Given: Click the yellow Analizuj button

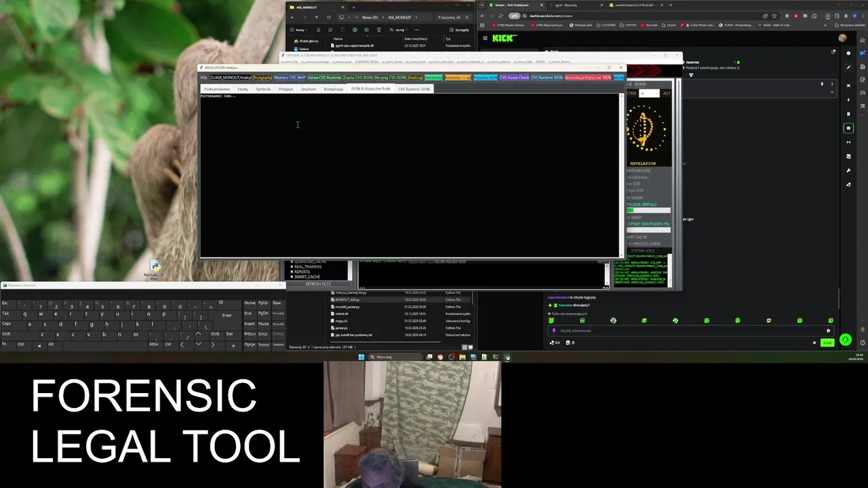Looking at the screenshot, I should tap(415, 77).
